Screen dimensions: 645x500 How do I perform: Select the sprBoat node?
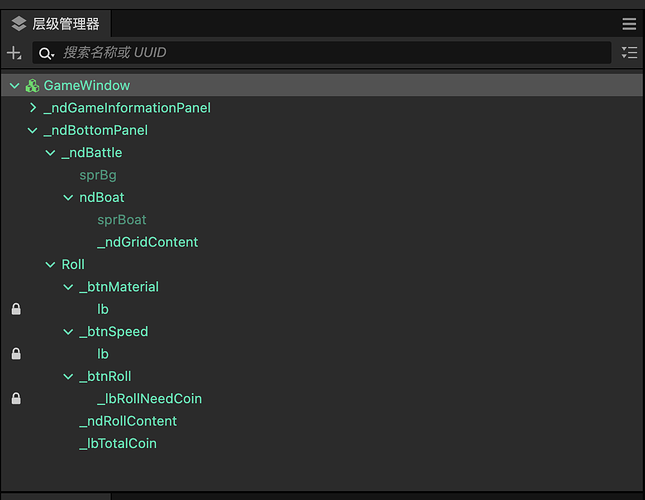click(x=121, y=220)
